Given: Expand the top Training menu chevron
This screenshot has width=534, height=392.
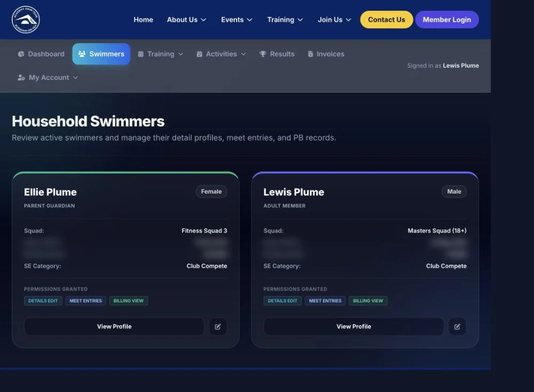Looking at the screenshot, I should pyautogui.click(x=300, y=20).
